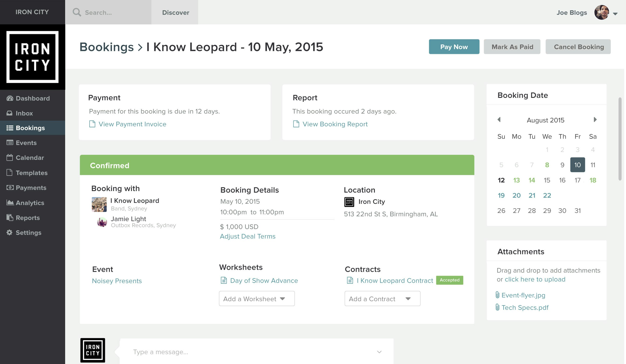Open the Adjust Deal Terms link

point(247,236)
